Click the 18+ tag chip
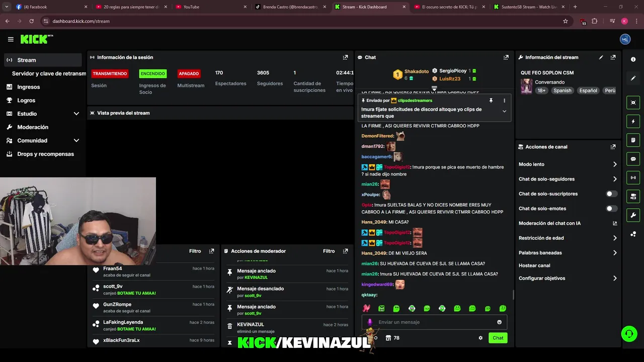Viewport: 644px width, 362px height. (x=541, y=90)
